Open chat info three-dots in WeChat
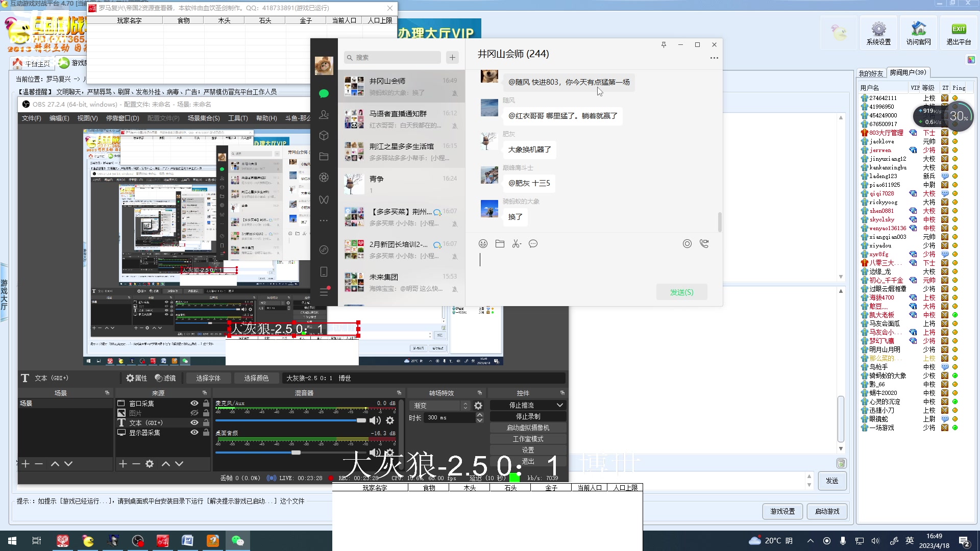This screenshot has height=551, width=980. (714, 58)
